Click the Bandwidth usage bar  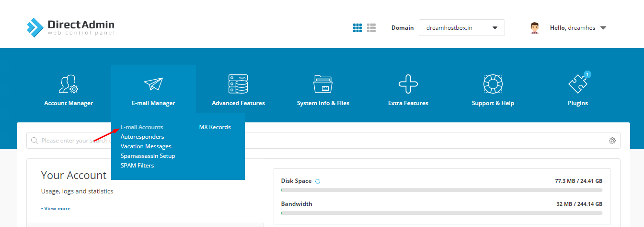click(442, 213)
